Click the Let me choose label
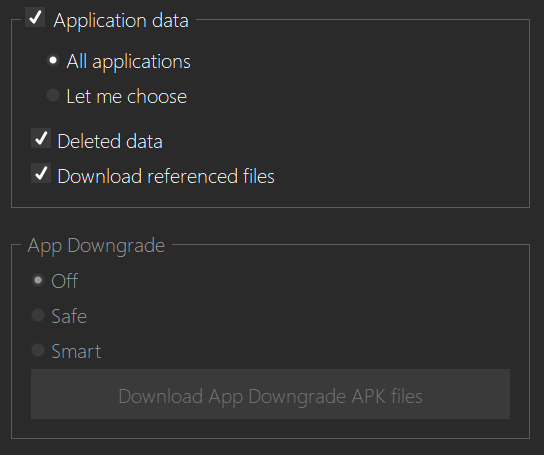This screenshot has height=455, width=544. 127,96
